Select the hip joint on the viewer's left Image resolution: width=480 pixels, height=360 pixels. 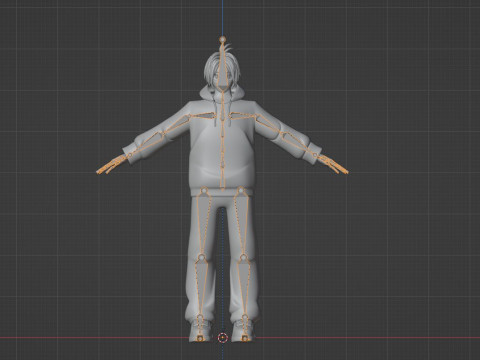tap(204, 191)
